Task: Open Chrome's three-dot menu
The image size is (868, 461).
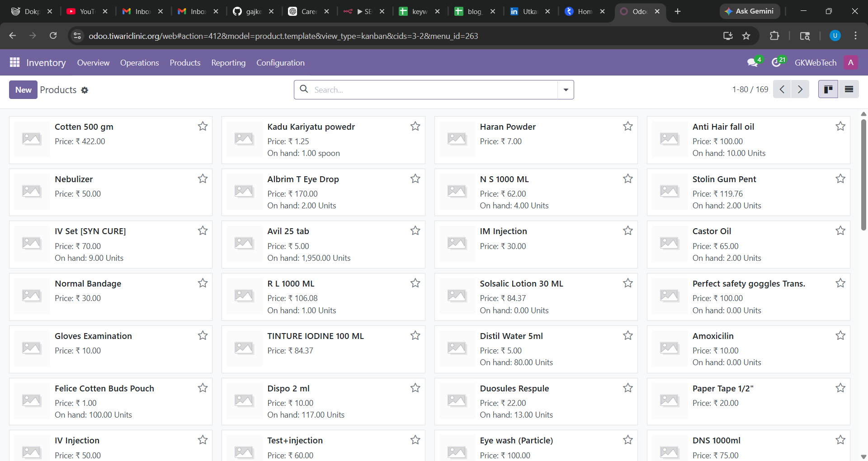Action: [855, 36]
